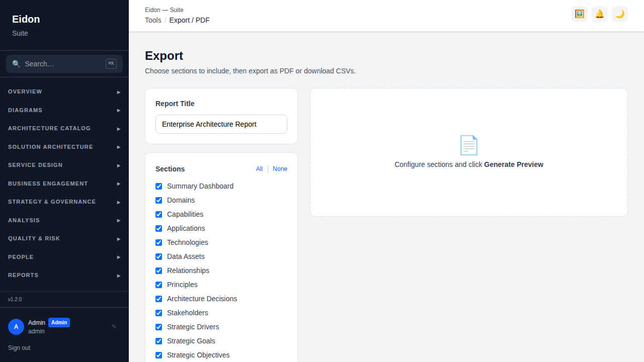Expand Business Engagement group
The width and height of the screenshot is (644, 362).
(x=64, y=184)
